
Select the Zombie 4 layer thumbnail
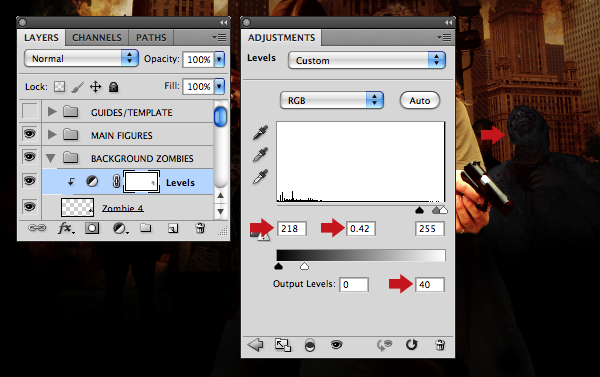tap(77, 207)
